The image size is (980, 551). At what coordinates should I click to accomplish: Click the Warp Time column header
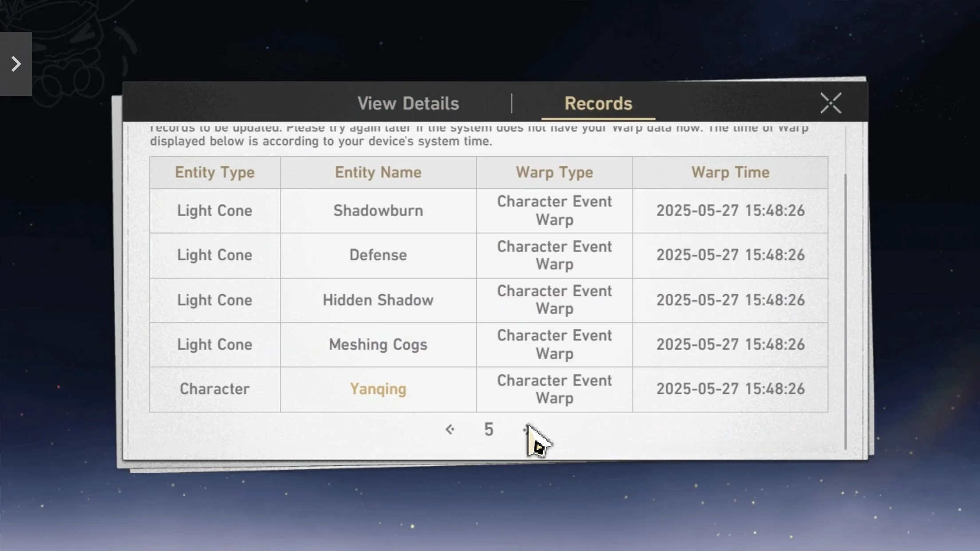[730, 173]
